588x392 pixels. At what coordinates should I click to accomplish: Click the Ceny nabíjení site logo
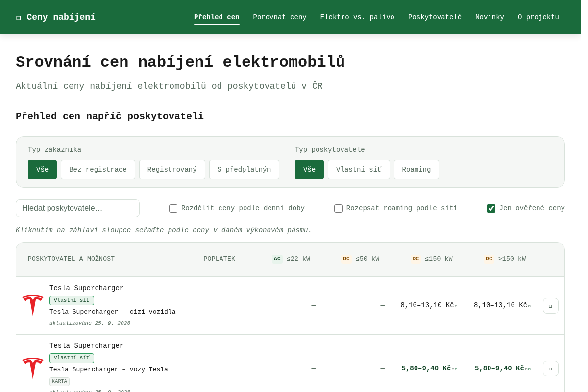coord(55,17)
